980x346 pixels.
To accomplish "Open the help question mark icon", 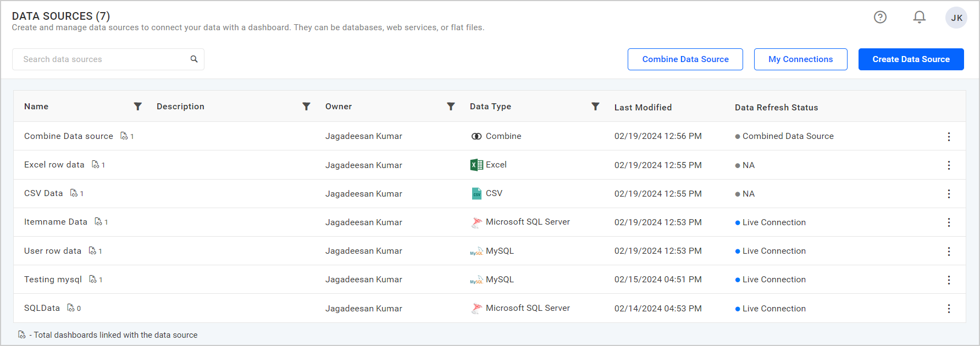I will (880, 18).
